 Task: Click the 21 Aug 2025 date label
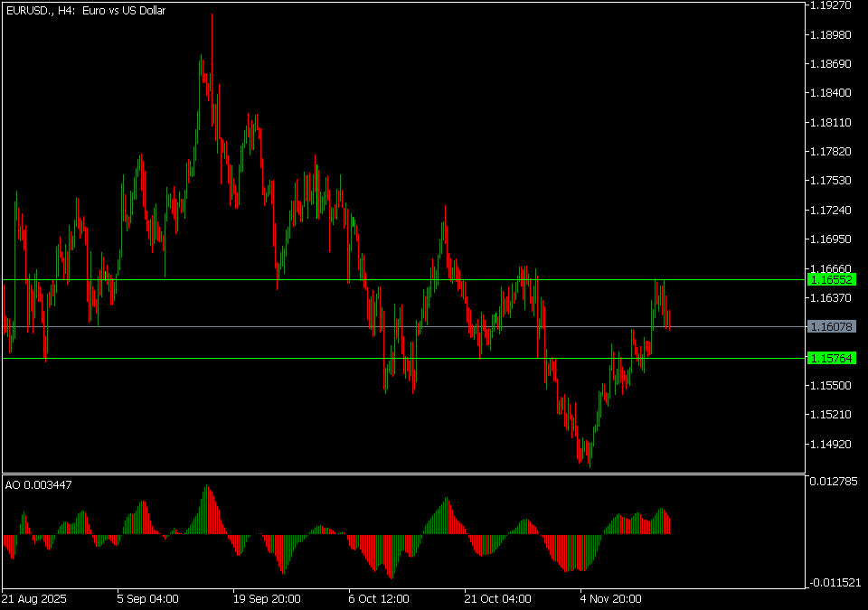[33, 598]
